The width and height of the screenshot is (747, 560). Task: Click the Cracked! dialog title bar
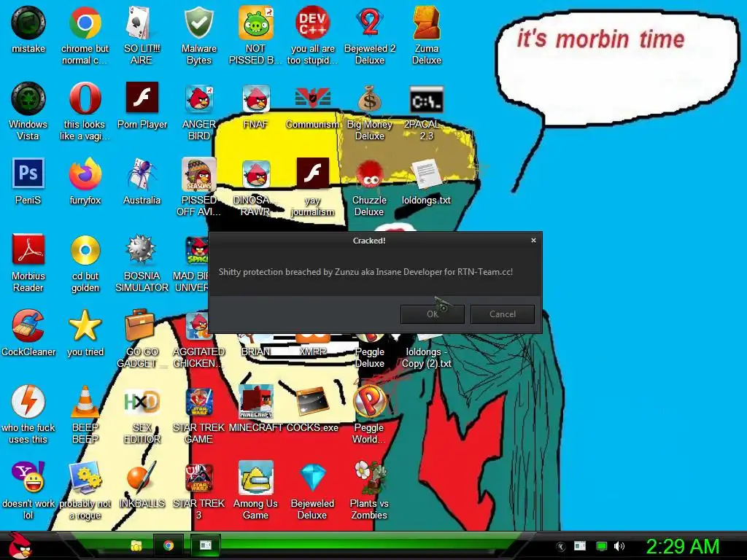click(369, 241)
